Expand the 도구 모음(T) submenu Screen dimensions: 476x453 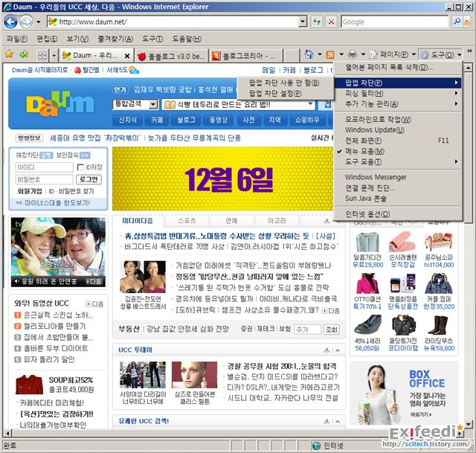pyautogui.click(x=398, y=161)
